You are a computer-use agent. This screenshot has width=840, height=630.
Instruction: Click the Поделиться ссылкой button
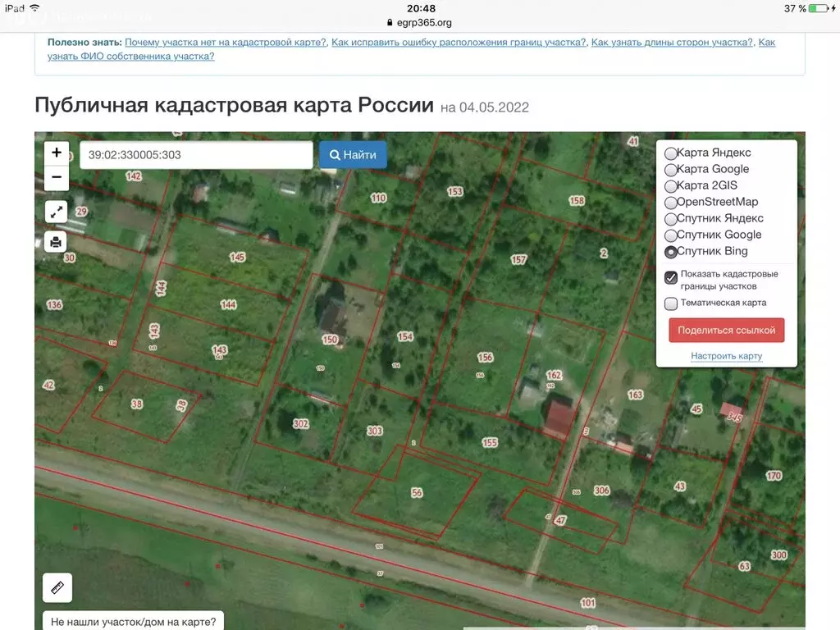point(727,330)
